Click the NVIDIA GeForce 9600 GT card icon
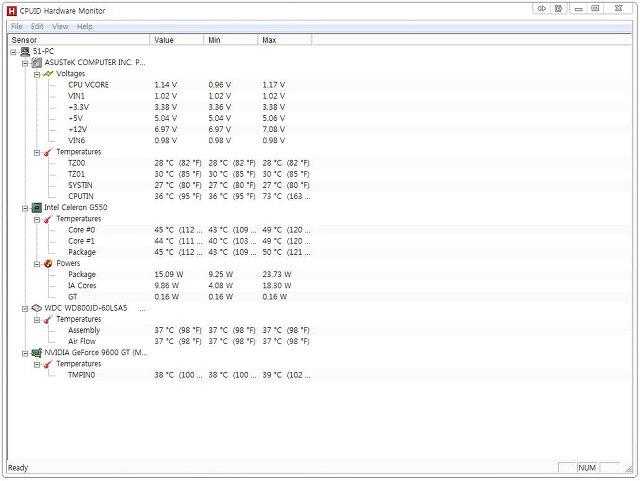640x481 pixels. pyautogui.click(x=37, y=353)
